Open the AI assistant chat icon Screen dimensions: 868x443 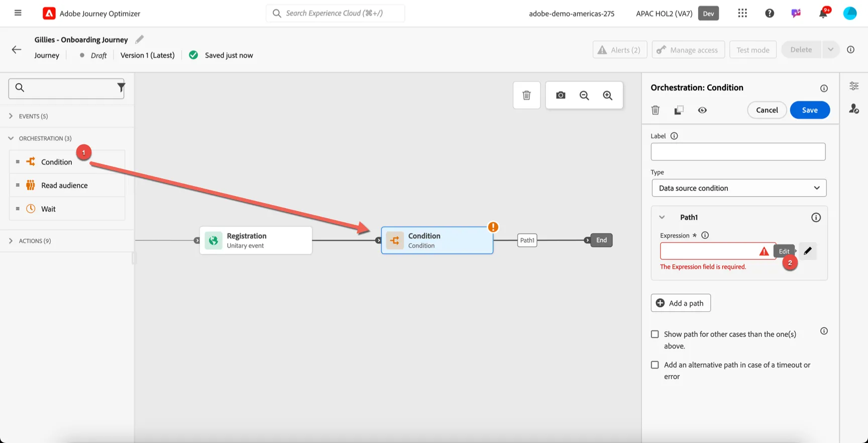point(796,13)
